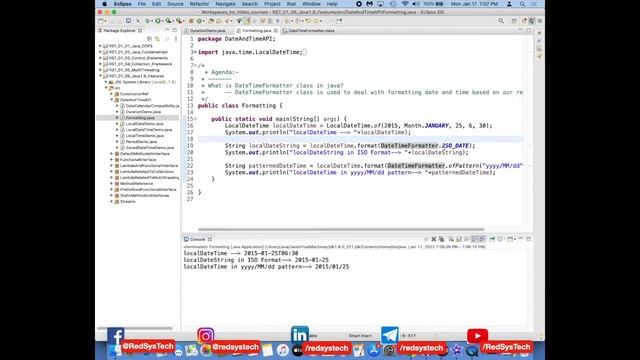
Task: Open Spotlight search in menu bar
Action: point(522,4)
